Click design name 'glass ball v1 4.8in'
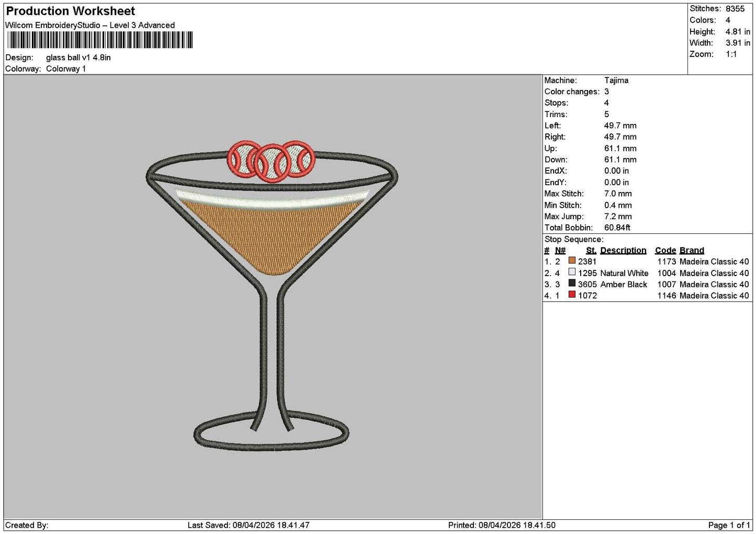Viewport: 756px width, 534px height. (78, 58)
